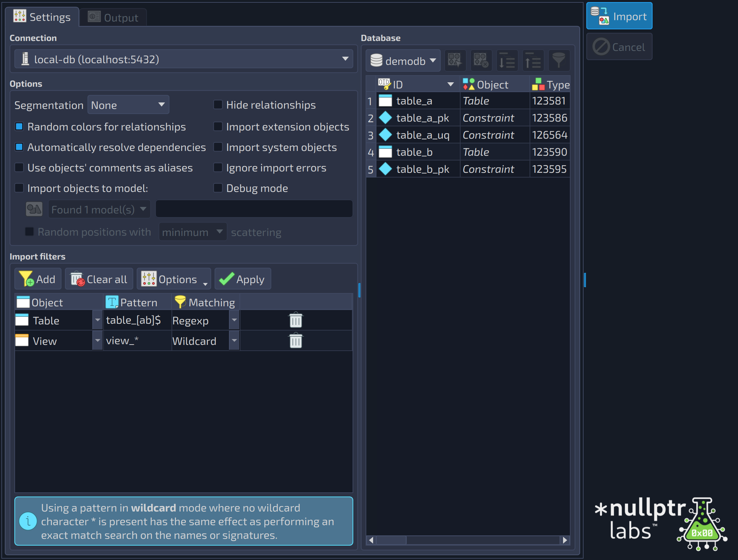Open the local-db connection dropdown

coord(183,59)
